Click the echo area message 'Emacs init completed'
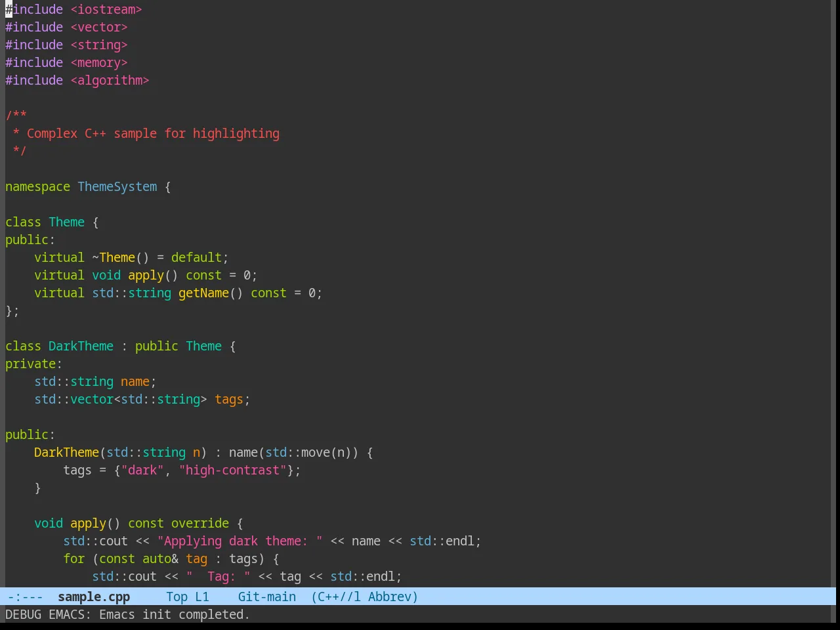Image resolution: width=840 pixels, height=630 pixels. (x=175, y=614)
